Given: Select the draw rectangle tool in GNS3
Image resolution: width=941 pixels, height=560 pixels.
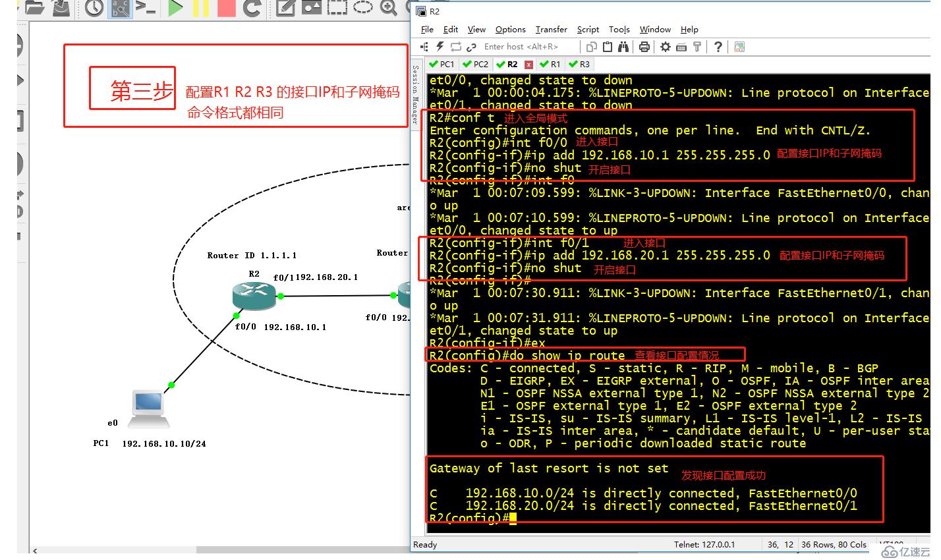Looking at the screenshot, I should pyautogui.click(x=337, y=8).
